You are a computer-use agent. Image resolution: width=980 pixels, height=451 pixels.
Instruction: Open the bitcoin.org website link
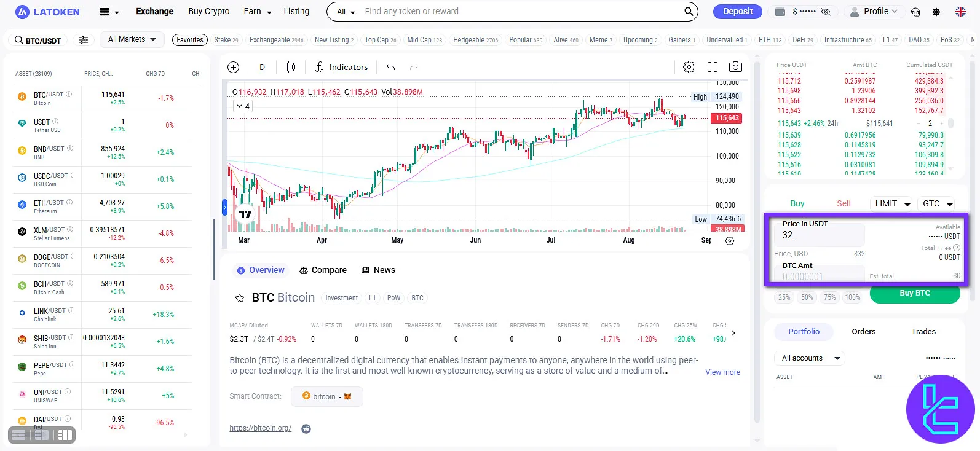tap(260, 428)
